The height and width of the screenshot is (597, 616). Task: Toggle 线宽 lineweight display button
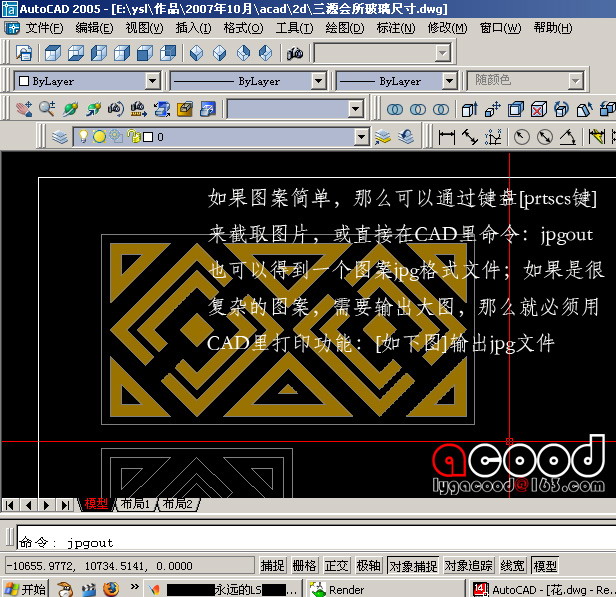(x=512, y=566)
